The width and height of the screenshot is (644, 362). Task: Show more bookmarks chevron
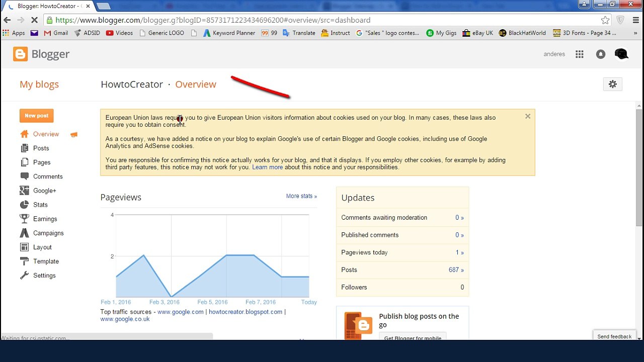635,33
